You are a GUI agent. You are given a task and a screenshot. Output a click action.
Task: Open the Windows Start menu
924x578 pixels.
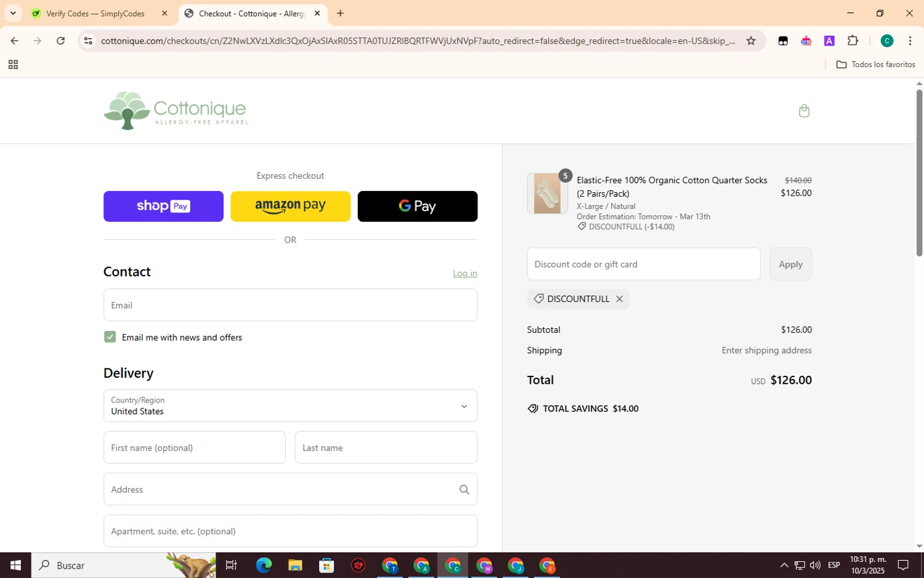coord(15,565)
